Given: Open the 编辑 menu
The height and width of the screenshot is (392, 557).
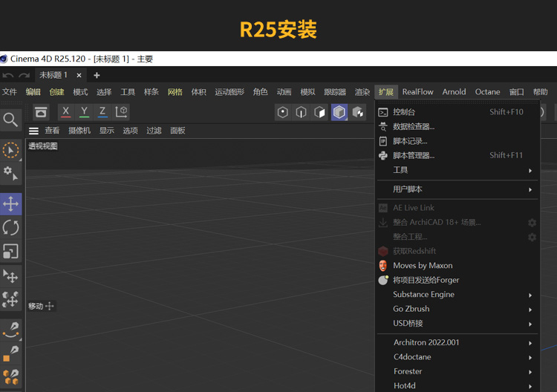Looking at the screenshot, I should click(x=33, y=92).
